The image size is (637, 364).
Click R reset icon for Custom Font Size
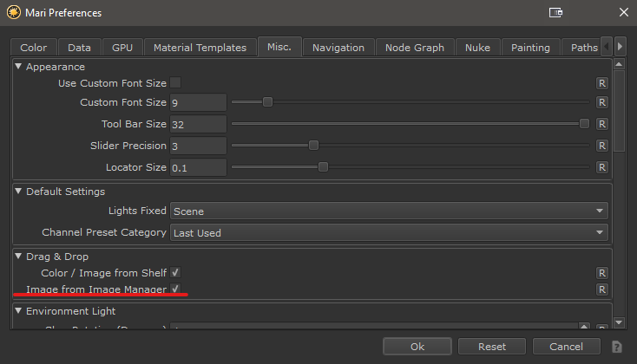pos(601,103)
